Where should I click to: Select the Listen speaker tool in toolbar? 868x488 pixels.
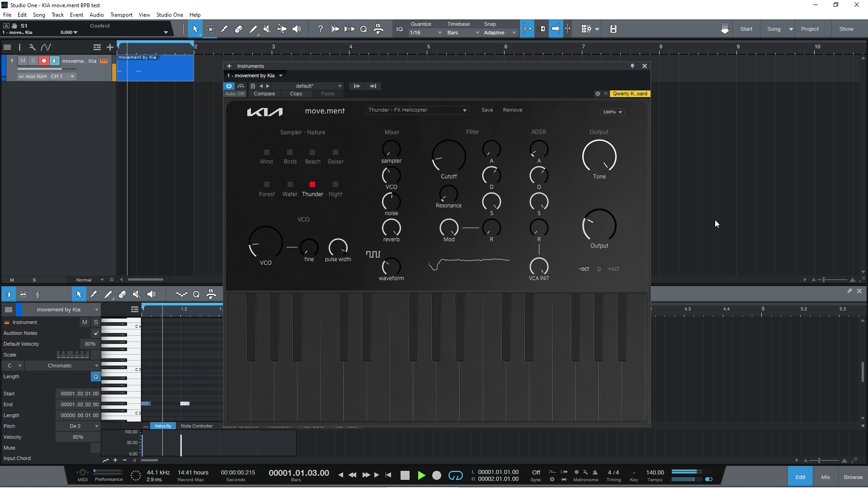[x=297, y=29]
